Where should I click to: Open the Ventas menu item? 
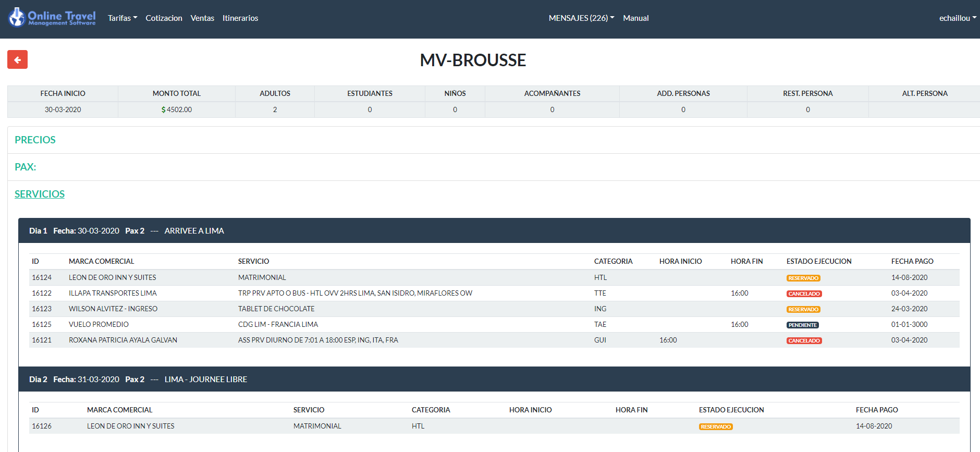(202, 18)
